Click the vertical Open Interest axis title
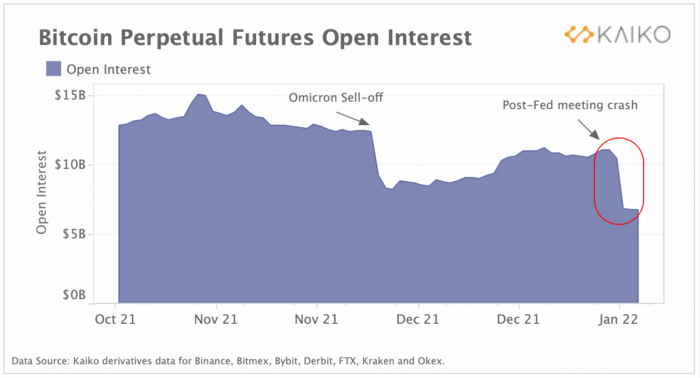The image size is (700, 378). coord(42,192)
